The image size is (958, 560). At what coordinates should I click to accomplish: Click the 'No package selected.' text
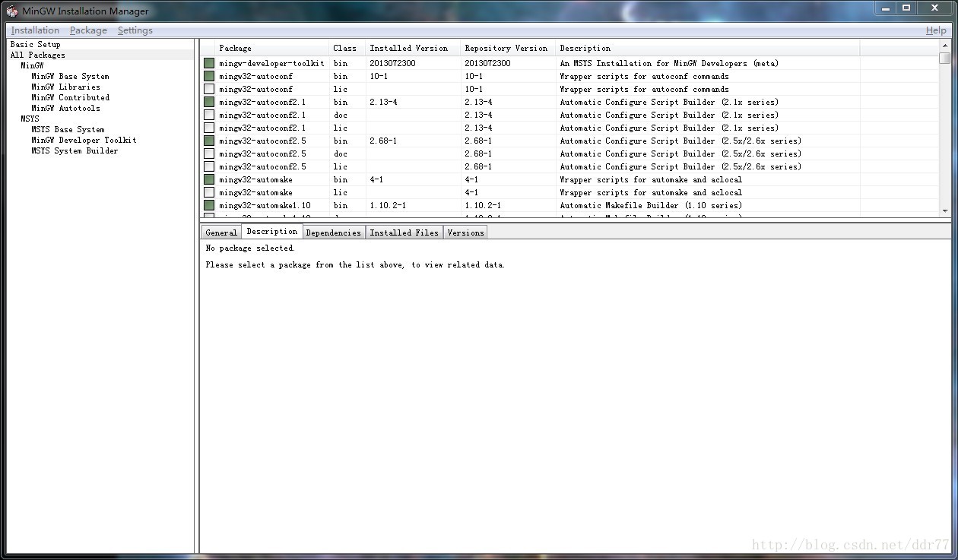click(250, 248)
